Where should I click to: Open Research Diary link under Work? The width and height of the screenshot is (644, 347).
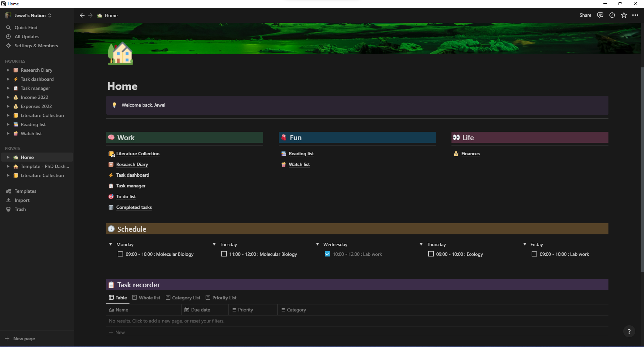pyautogui.click(x=132, y=164)
